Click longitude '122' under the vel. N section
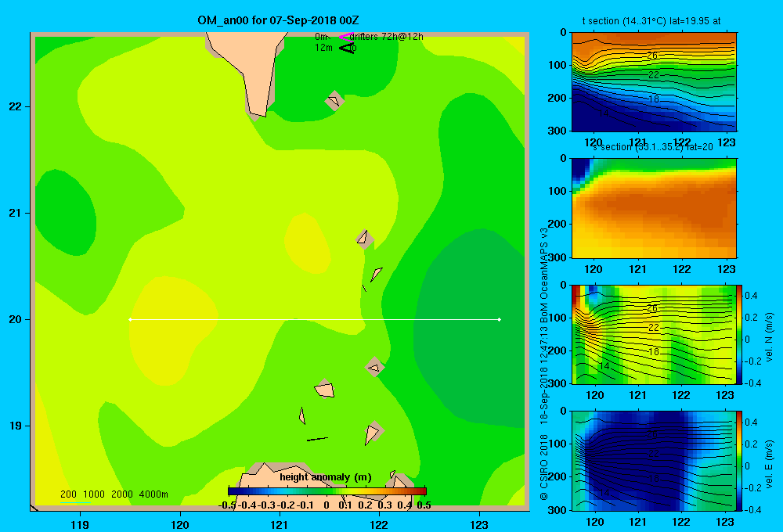783x532 pixels. (681, 395)
